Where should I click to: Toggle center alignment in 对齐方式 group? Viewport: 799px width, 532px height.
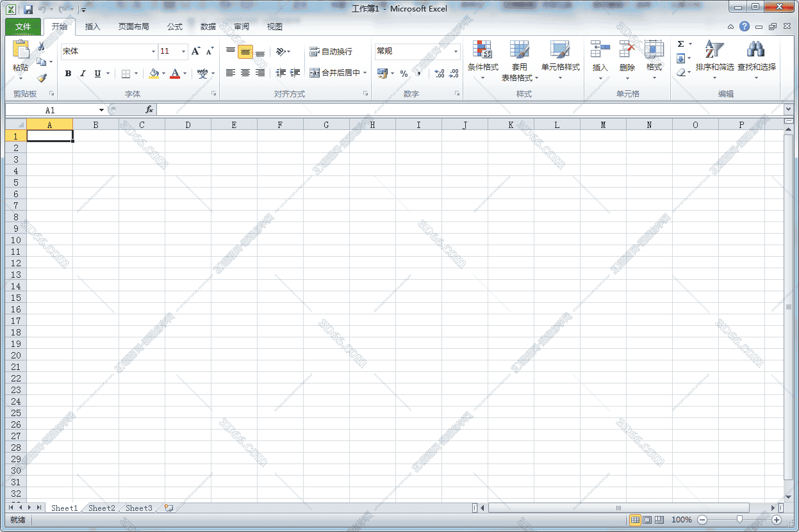pos(245,73)
